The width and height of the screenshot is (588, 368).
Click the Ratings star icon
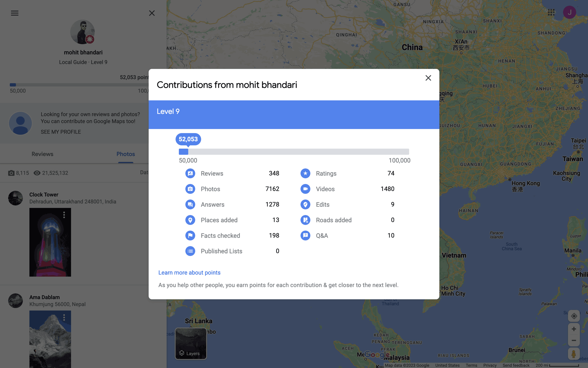pyautogui.click(x=305, y=173)
